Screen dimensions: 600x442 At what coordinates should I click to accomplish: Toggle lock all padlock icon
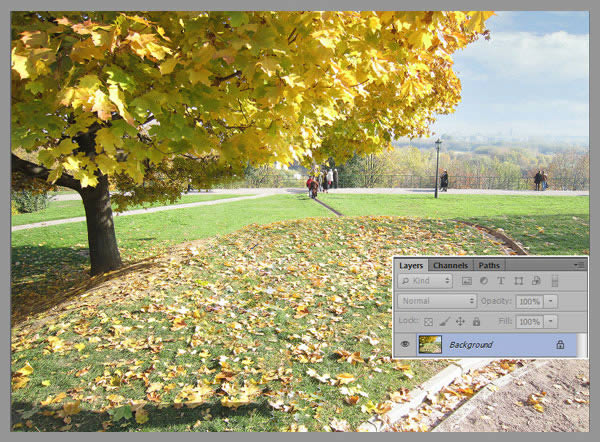(x=476, y=321)
